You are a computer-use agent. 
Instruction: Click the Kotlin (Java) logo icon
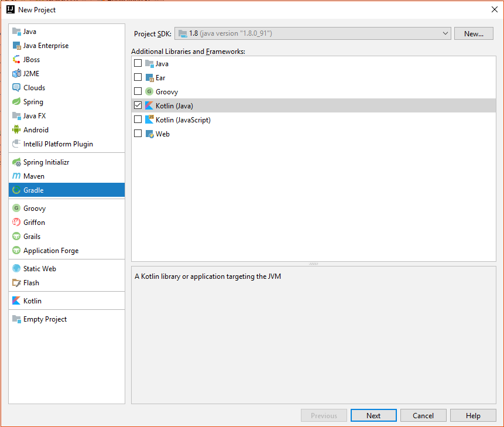[x=149, y=105]
